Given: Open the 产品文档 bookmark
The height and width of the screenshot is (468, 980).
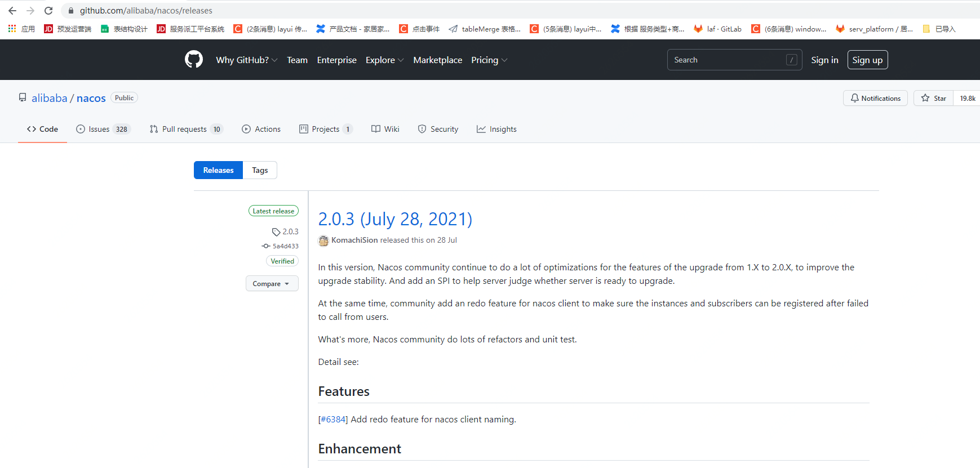Looking at the screenshot, I should pyautogui.click(x=353, y=29).
